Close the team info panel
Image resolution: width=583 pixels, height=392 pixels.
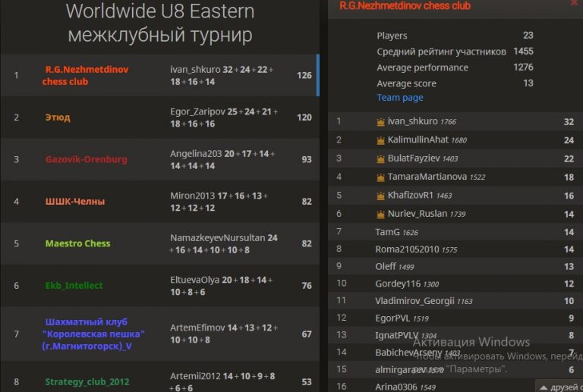tap(575, 4)
